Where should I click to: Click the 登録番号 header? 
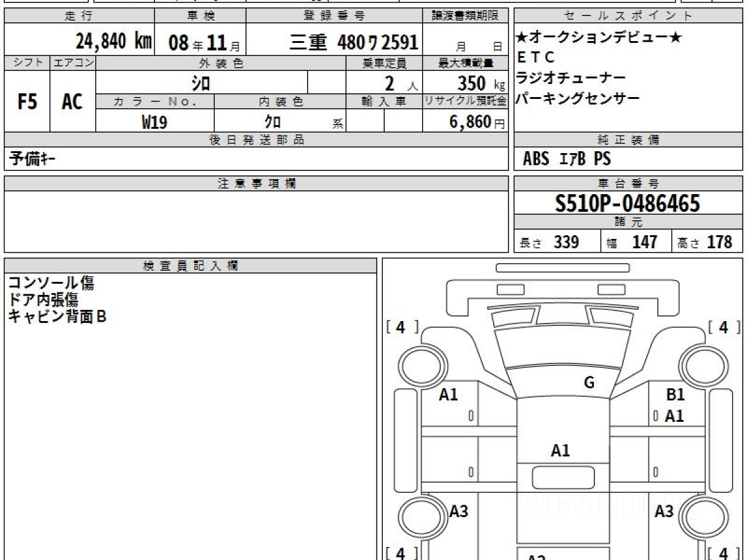335,16
